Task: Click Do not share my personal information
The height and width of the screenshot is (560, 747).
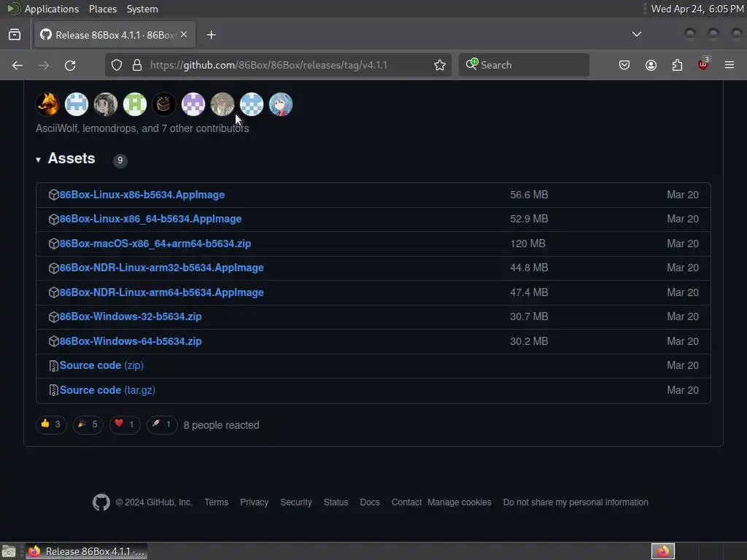Action: 576,502
